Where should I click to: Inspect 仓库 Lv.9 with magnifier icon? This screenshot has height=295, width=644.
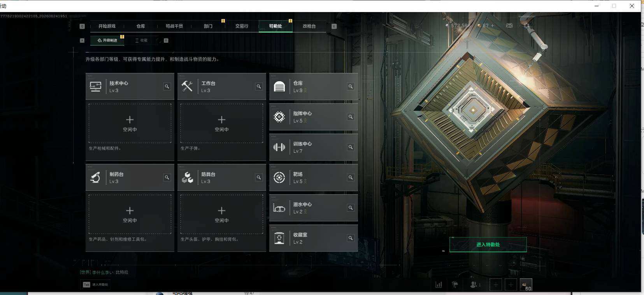click(x=351, y=87)
